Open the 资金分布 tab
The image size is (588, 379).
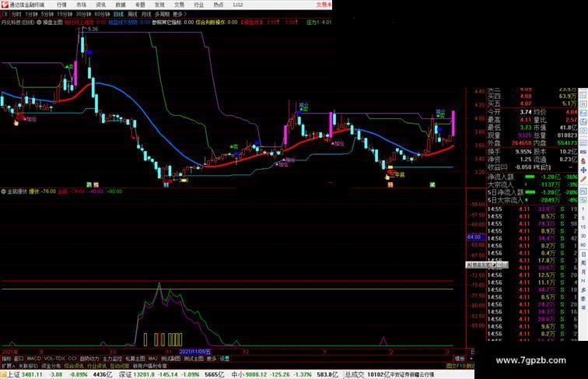click(51, 366)
